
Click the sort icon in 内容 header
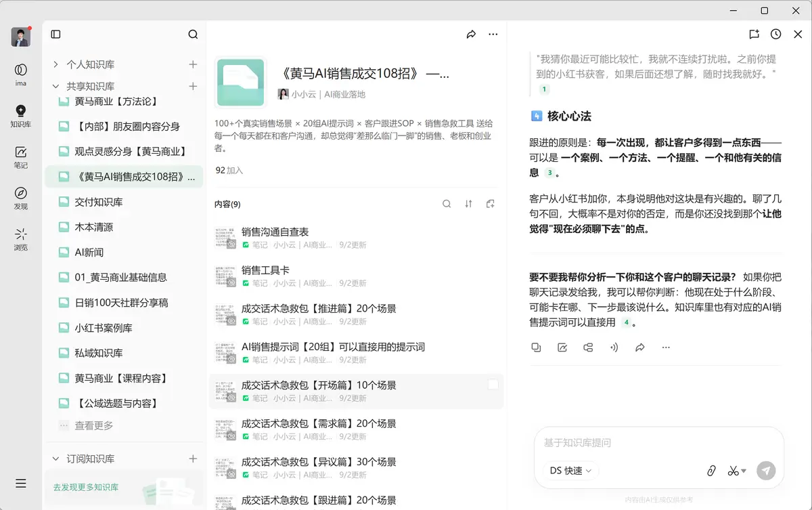468,204
